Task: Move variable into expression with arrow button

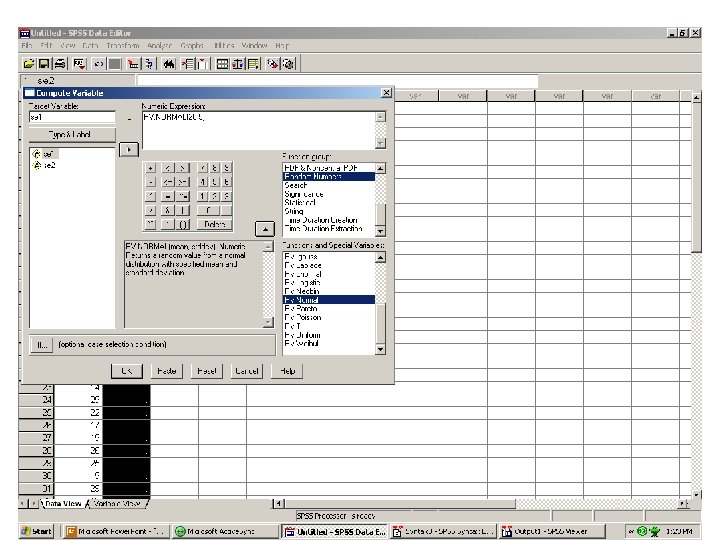Action: pos(129,150)
